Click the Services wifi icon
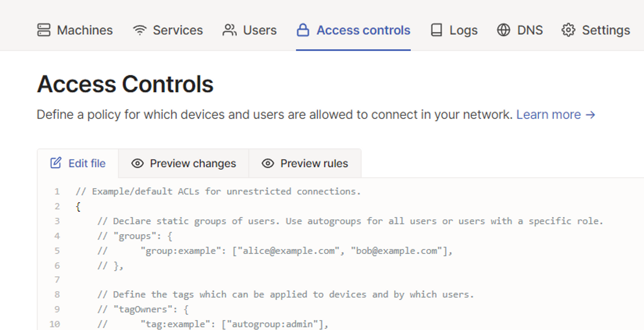The image size is (644, 330). [x=140, y=30]
